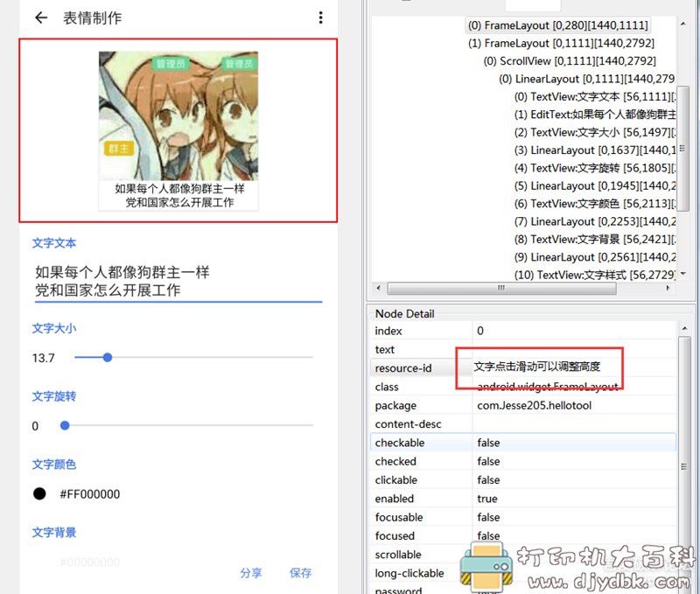Select the EditText node in tree

point(595,115)
